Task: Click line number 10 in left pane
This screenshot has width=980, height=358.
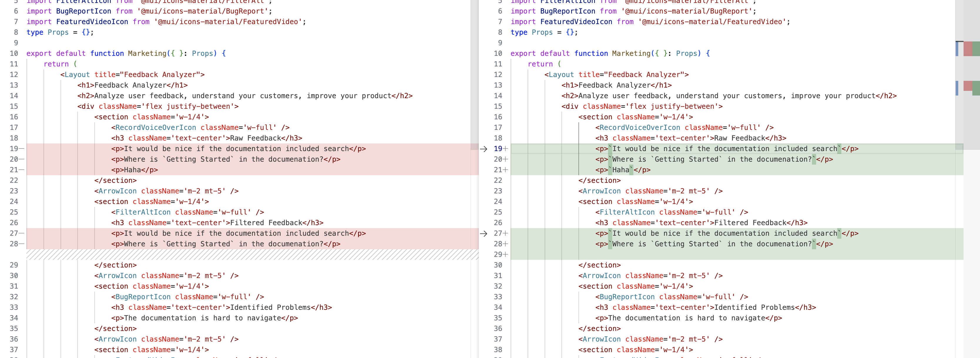Action: pos(14,54)
